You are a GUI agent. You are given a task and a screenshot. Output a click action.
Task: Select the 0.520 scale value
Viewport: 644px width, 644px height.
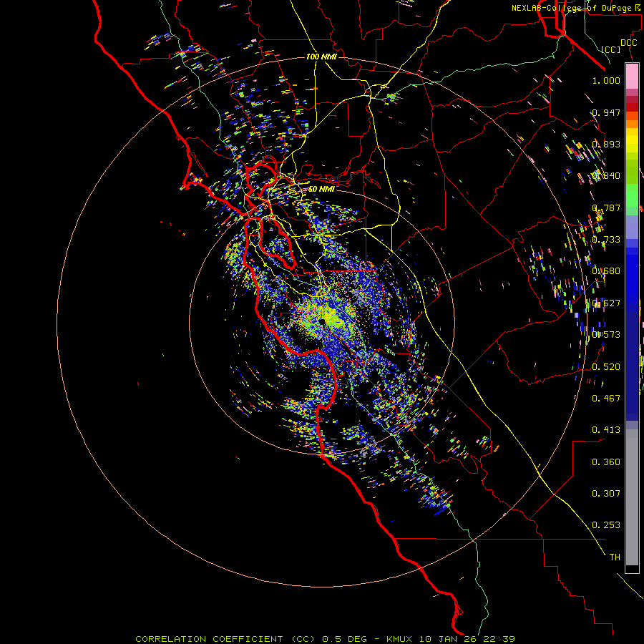606,367
